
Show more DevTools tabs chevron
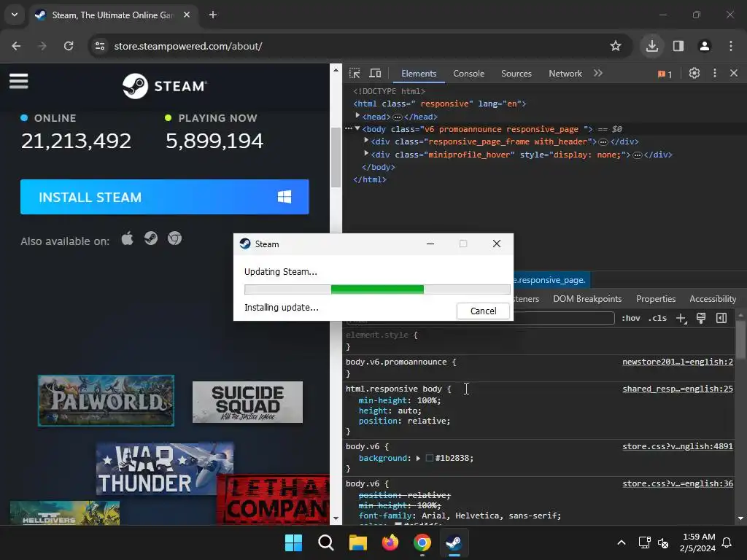click(x=598, y=74)
